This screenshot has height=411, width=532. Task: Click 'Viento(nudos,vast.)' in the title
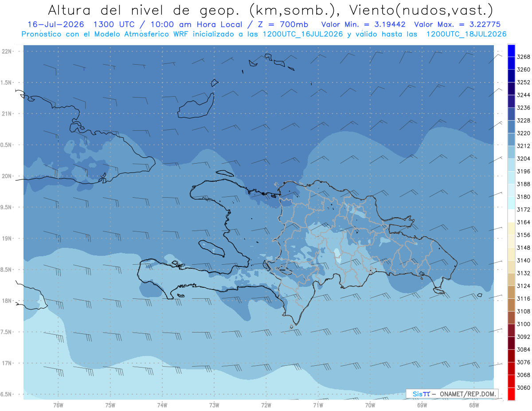(421, 10)
